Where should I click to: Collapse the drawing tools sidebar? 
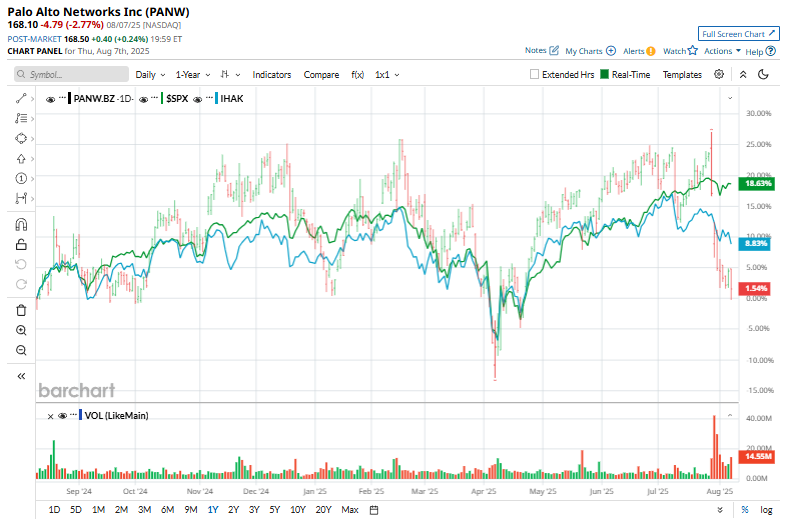21,376
